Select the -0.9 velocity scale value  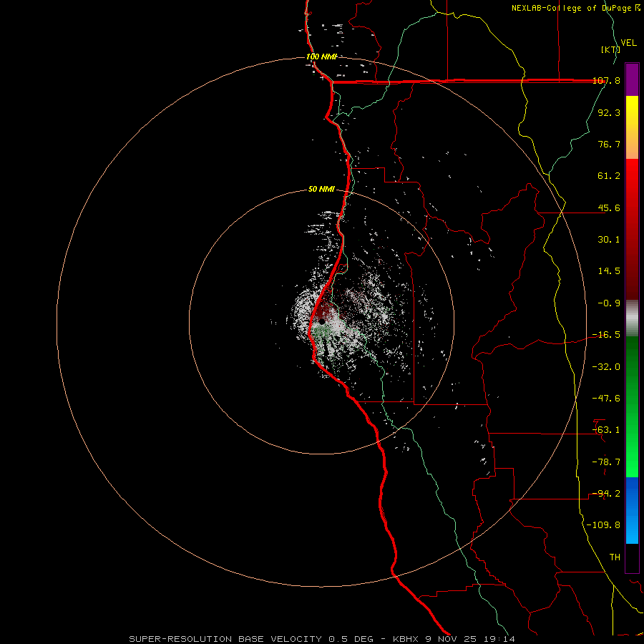pyautogui.click(x=609, y=303)
